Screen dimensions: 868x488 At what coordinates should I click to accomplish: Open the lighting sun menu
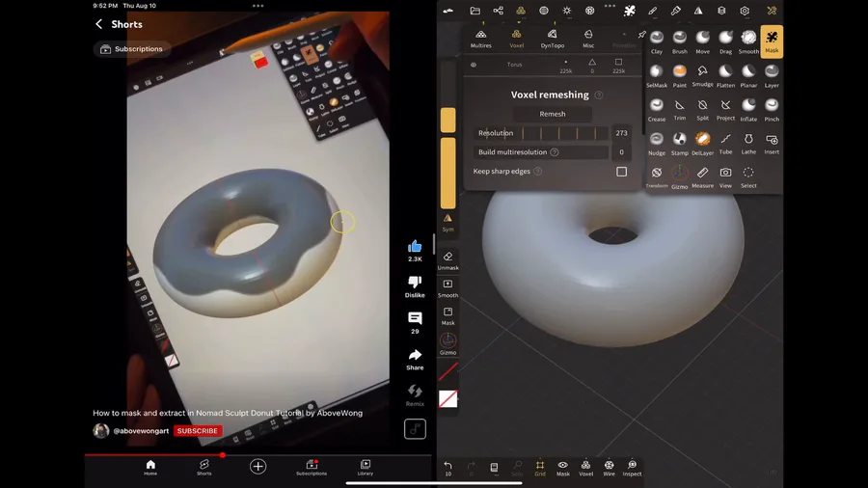567,11
